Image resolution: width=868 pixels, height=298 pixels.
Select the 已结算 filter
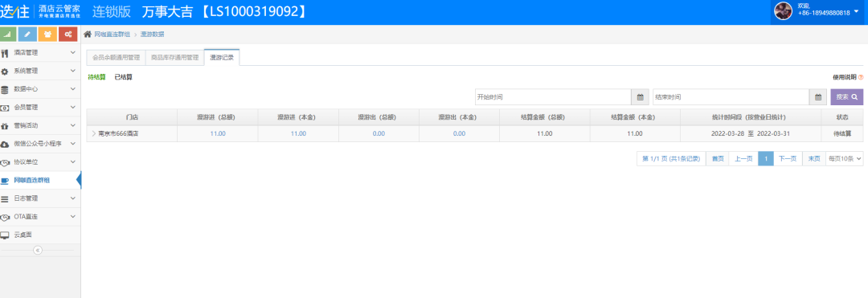[124, 77]
